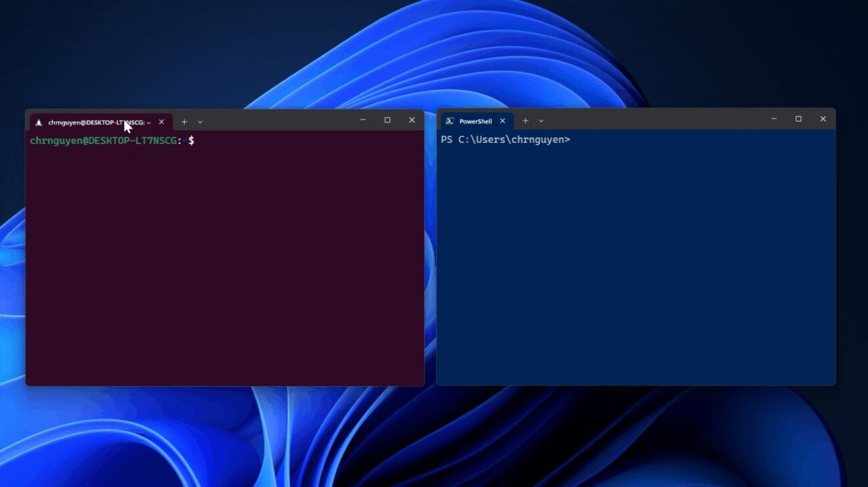Click the plus icon beside the PowerShell tab
This screenshot has height=487, width=868.
525,120
